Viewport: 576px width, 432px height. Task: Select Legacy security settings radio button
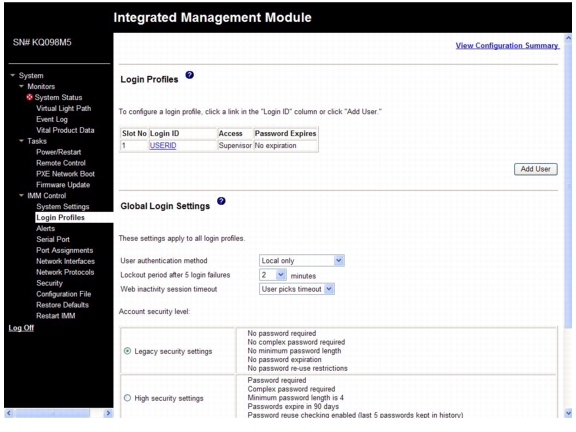127,351
